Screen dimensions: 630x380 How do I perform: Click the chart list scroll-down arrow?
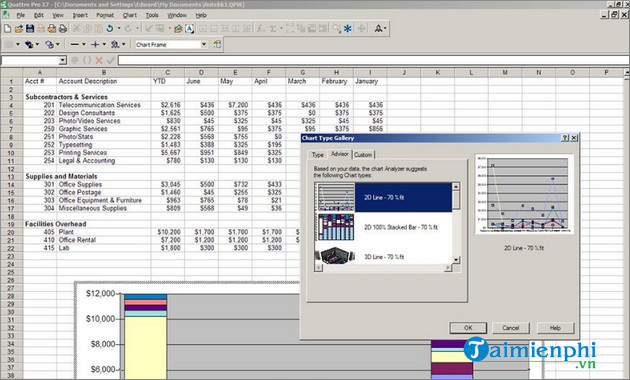point(456,260)
